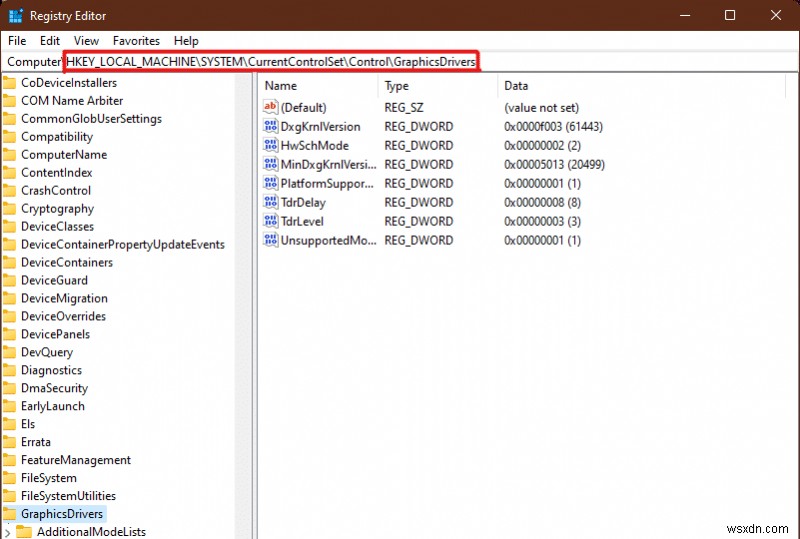
Task: Click folder icon of DeviceGuard key
Action: pos(9,280)
